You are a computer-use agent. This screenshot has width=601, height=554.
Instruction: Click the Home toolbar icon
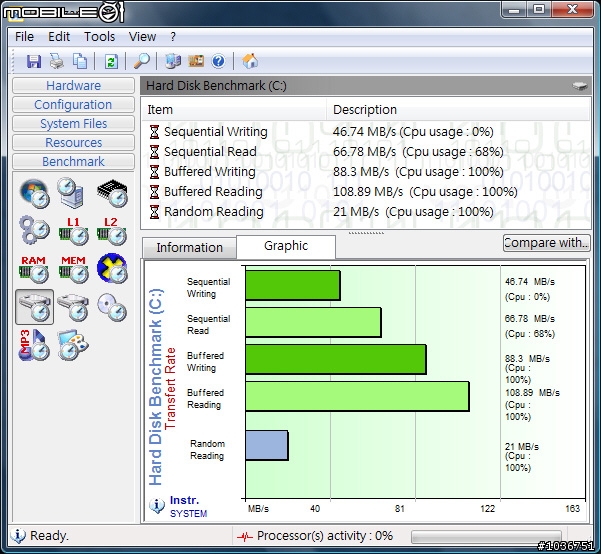(250, 61)
